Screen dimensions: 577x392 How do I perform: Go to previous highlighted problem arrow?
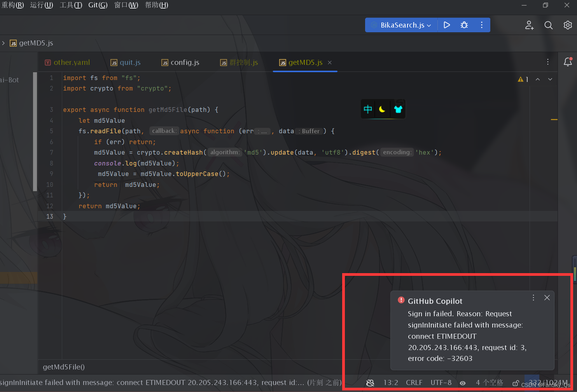click(538, 79)
